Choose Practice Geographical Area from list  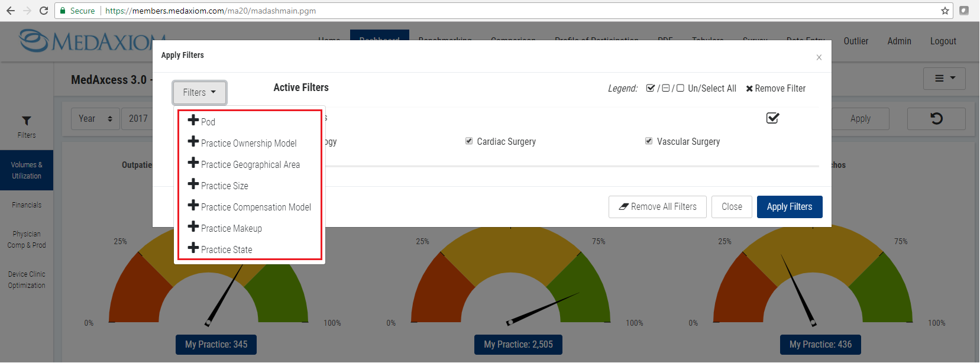(x=250, y=164)
